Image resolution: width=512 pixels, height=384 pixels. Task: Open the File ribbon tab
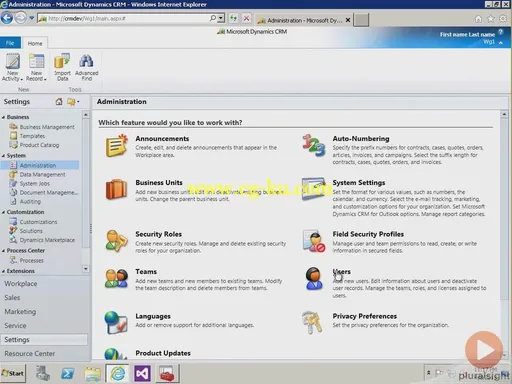(x=10, y=43)
